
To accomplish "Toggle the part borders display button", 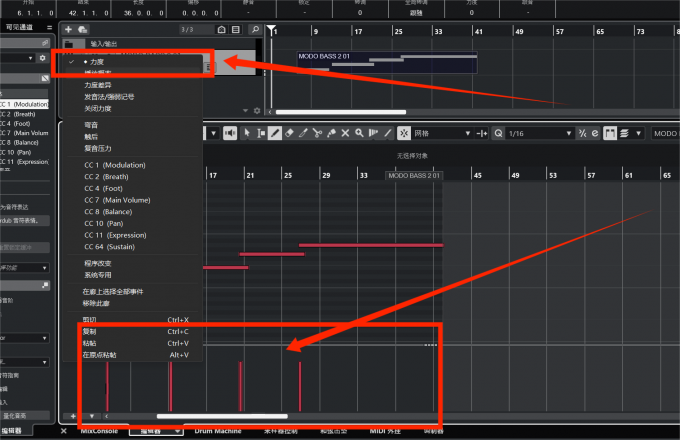I will (x=610, y=133).
